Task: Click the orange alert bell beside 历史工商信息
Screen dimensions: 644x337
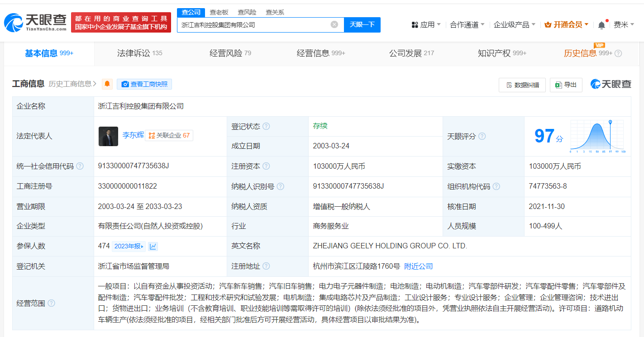Action: (x=107, y=84)
